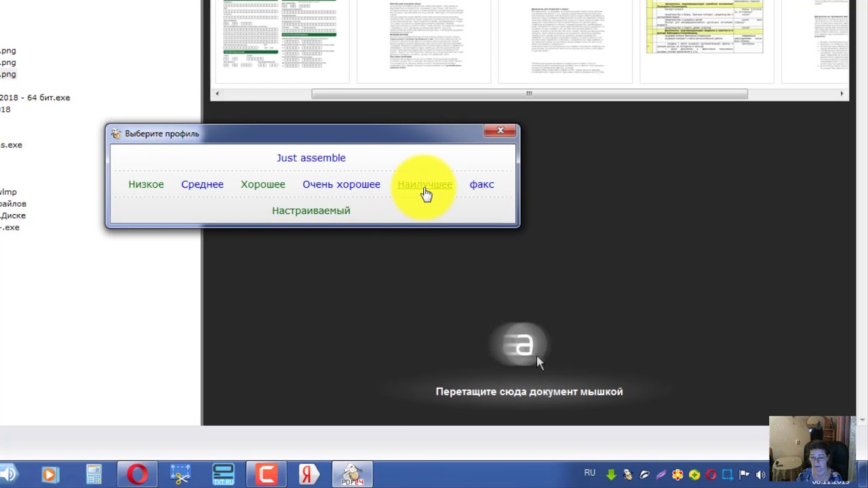Open the Camtasia recorder on the taskbar
This screenshot has width=868, height=488.
point(266,474)
